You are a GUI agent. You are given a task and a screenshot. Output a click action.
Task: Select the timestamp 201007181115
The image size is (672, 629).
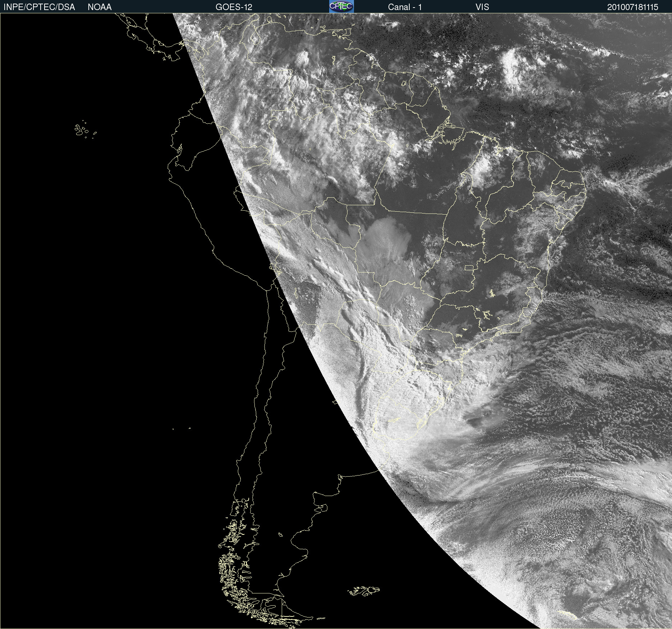pos(632,7)
